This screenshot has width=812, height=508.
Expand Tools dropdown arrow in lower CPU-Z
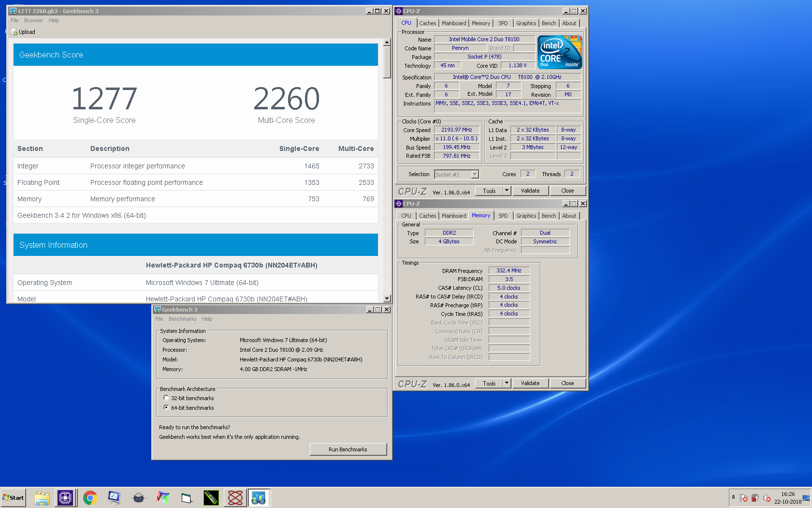tap(507, 383)
